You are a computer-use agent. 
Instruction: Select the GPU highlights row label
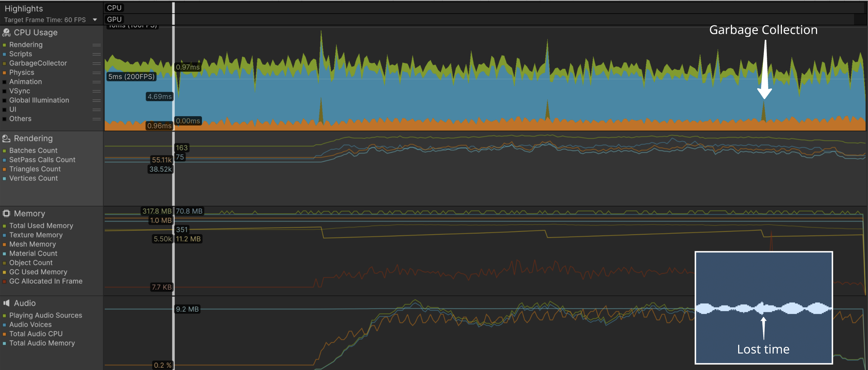click(x=114, y=19)
